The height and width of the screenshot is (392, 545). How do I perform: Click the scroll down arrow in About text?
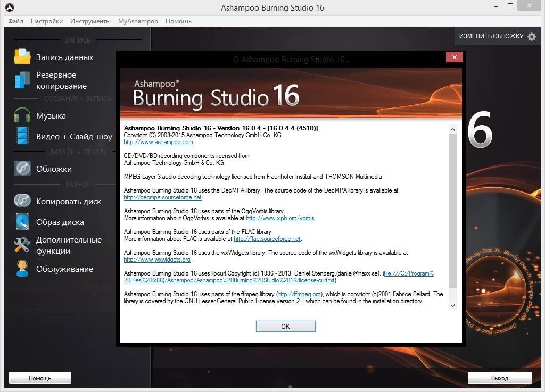pos(452,306)
